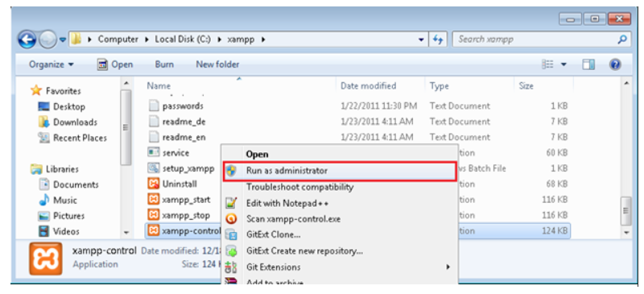Open the Documents library
This screenshot has width=644, height=294.
click(x=68, y=184)
